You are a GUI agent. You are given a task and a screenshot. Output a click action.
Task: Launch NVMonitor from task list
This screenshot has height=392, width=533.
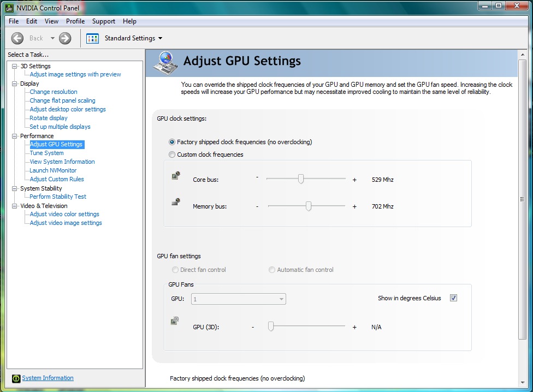click(x=53, y=170)
